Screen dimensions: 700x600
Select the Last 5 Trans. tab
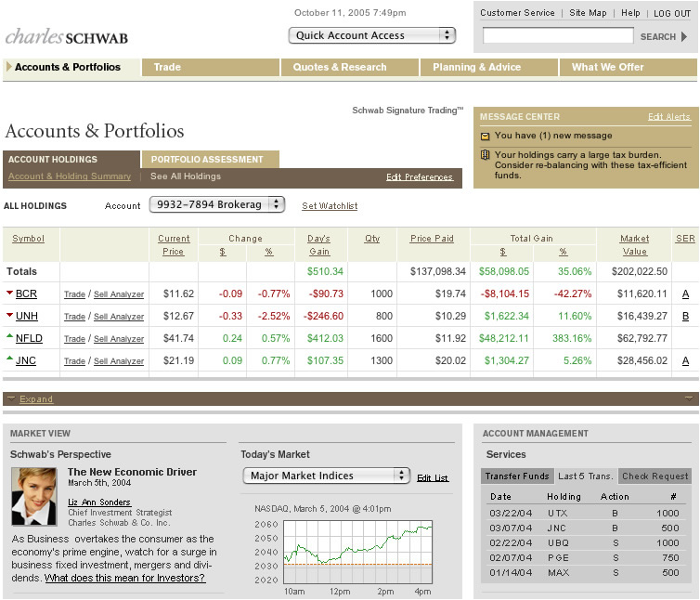(585, 476)
